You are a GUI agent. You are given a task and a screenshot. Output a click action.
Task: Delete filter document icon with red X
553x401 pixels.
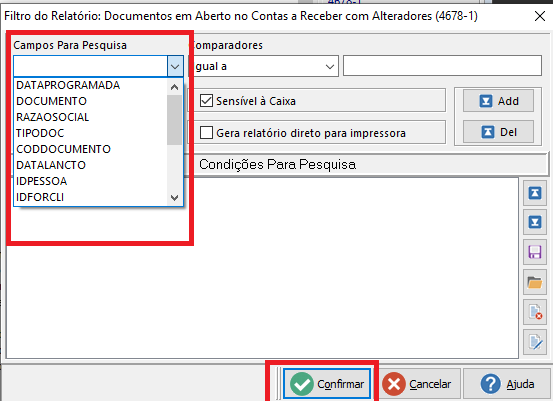pos(535,312)
